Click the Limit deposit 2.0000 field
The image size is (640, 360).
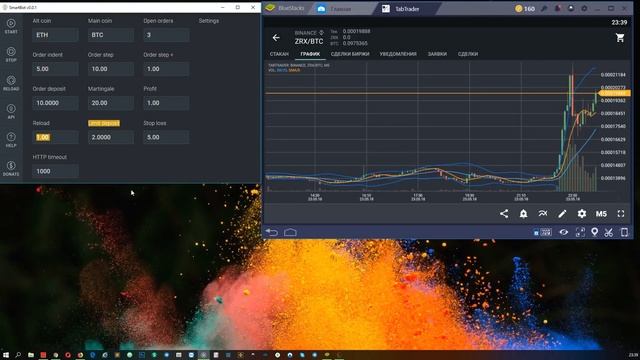pyautogui.click(x=111, y=137)
